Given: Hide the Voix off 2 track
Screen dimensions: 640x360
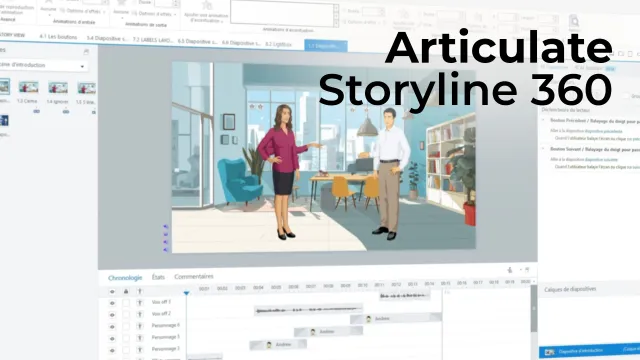Looking at the screenshot, I should (112, 315).
